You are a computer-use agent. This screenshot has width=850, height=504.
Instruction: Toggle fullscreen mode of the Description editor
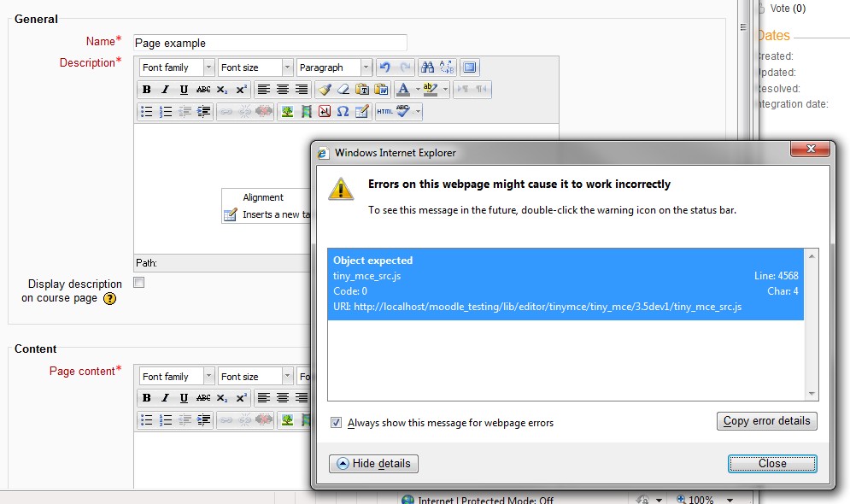[x=470, y=67]
